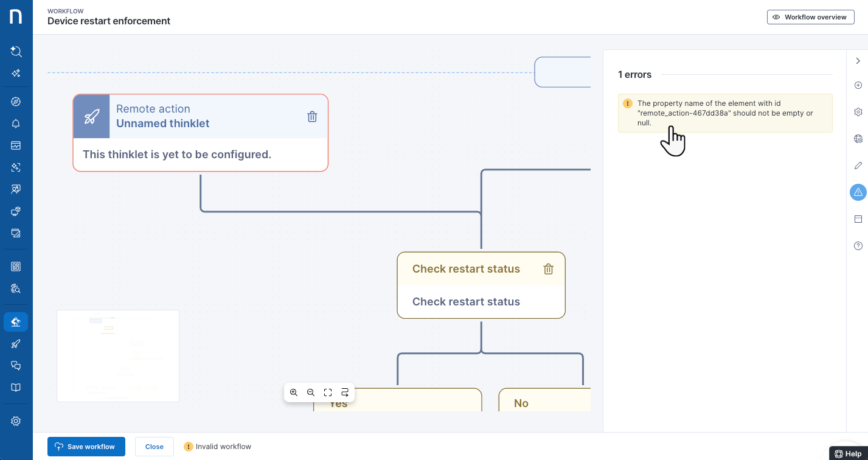Open administration settings in left sidebar
868x460 pixels.
coord(16,421)
